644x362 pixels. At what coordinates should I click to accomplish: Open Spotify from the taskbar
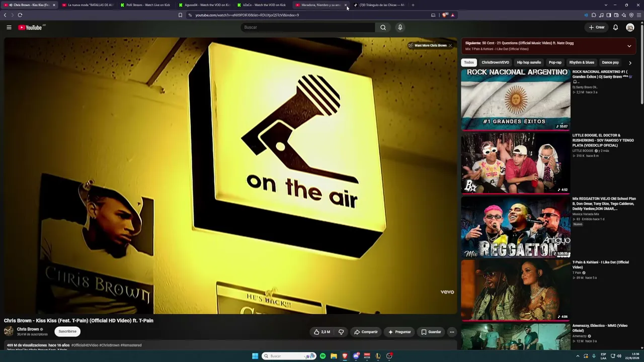pos(323,356)
